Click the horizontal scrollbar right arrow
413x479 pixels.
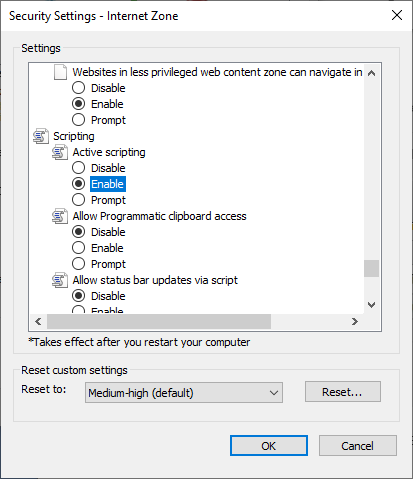coord(355,321)
